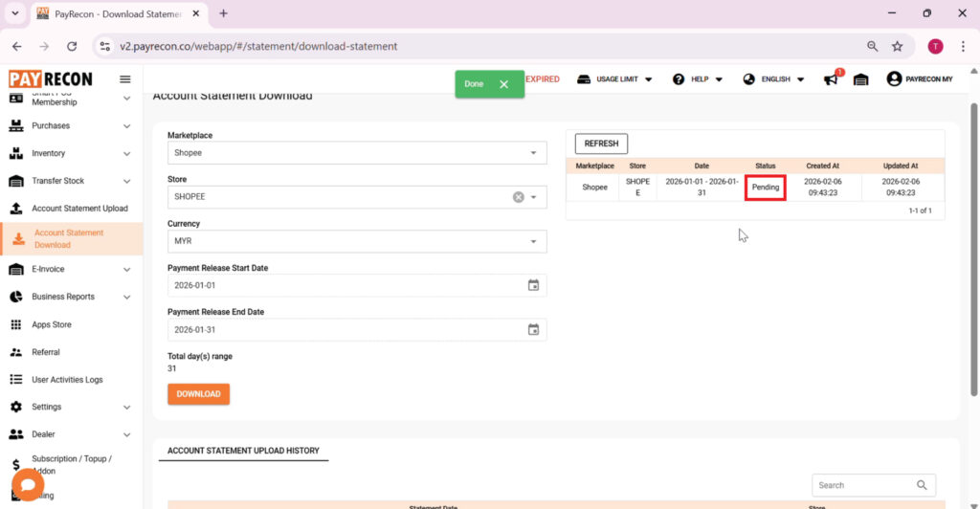Bookmark this page with the star icon
The image size is (980, 509).
[x=898, y=46]
